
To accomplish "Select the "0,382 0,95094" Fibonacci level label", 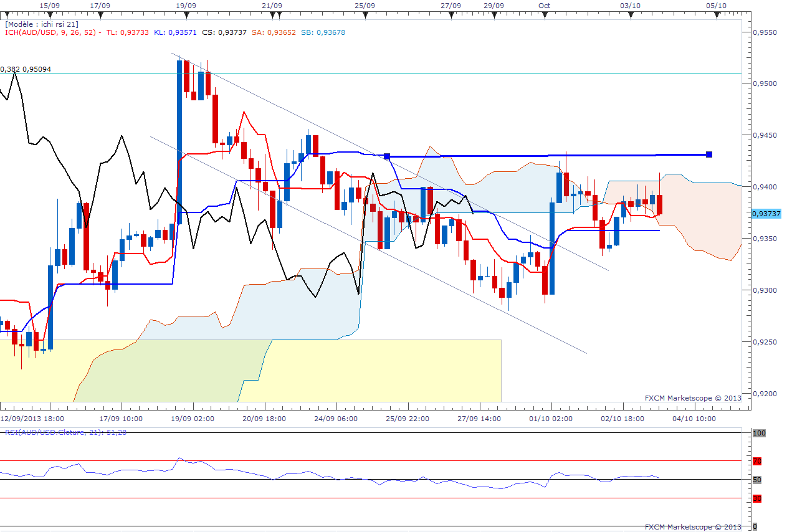I will [26, 69].
